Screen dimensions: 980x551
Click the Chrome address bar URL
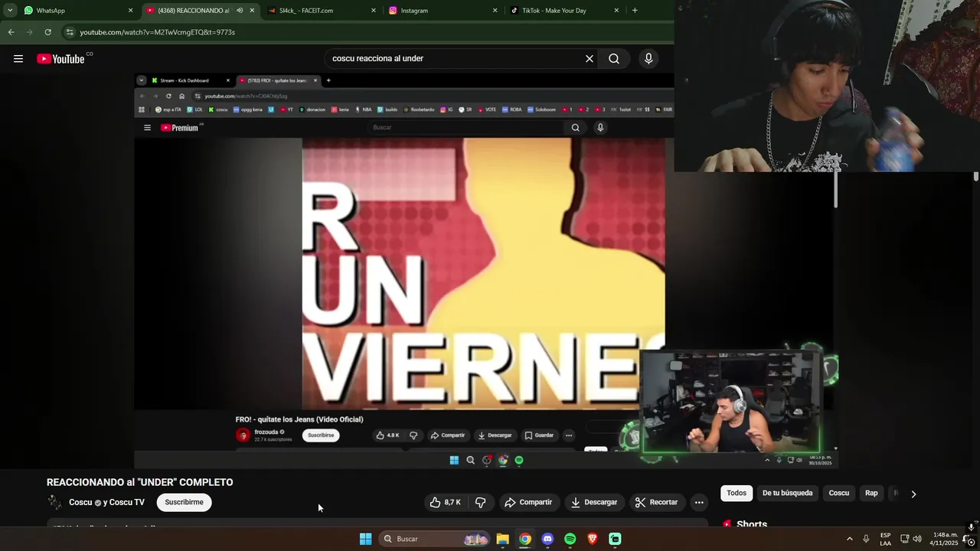coord(158,32)
